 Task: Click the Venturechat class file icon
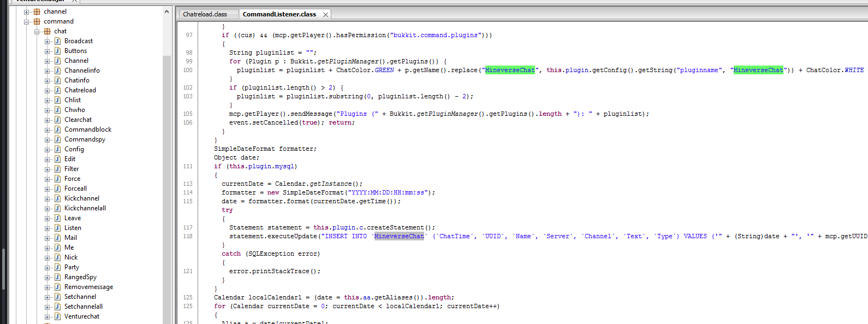click(x=57, y=316)
